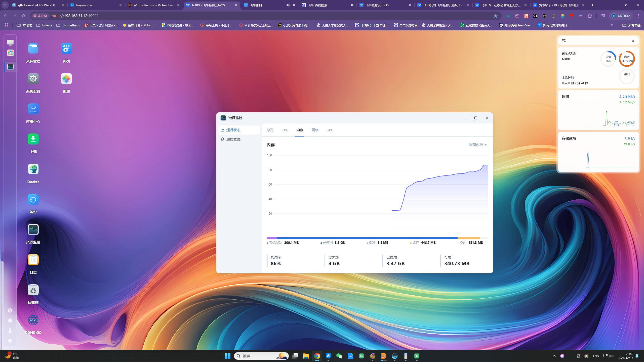This screenshot has height=362, width=644.
Task: Open the kibana bookmark folder
Action: tap(44, 25)
